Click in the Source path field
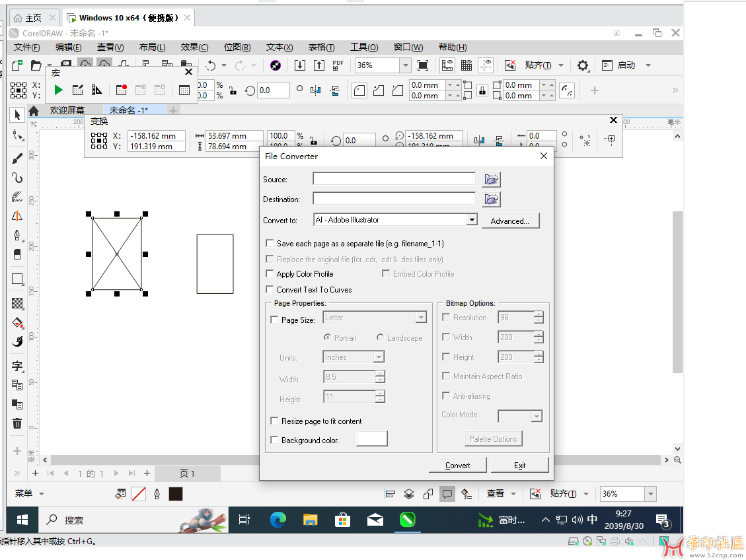This screenshot has width=746, height=560. 394,179
